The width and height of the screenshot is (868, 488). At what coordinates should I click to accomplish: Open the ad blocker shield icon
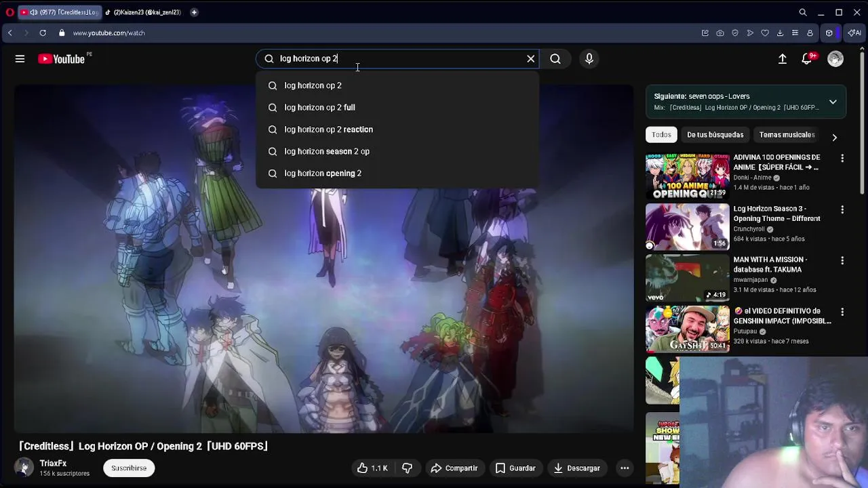(735, 33)
